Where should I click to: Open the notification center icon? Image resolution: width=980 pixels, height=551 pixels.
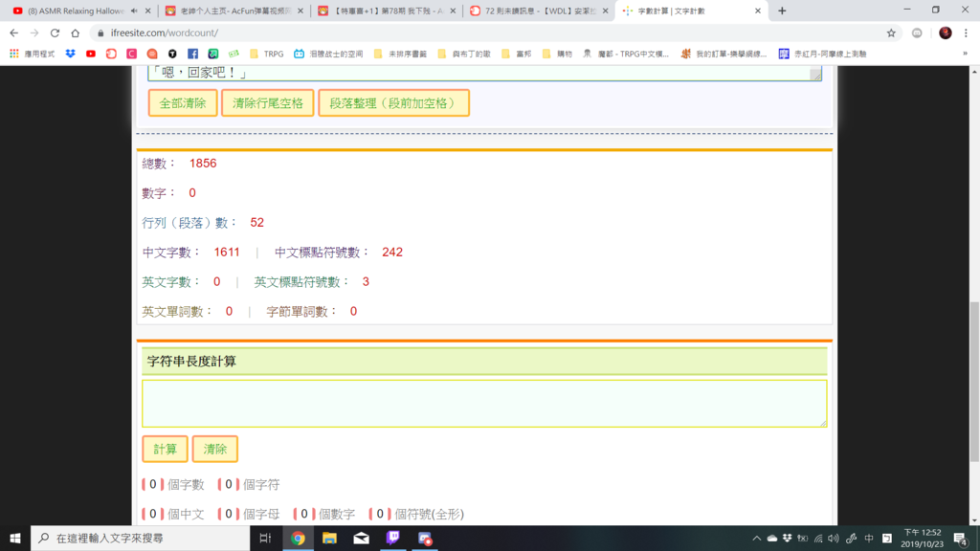pos(961,538)
